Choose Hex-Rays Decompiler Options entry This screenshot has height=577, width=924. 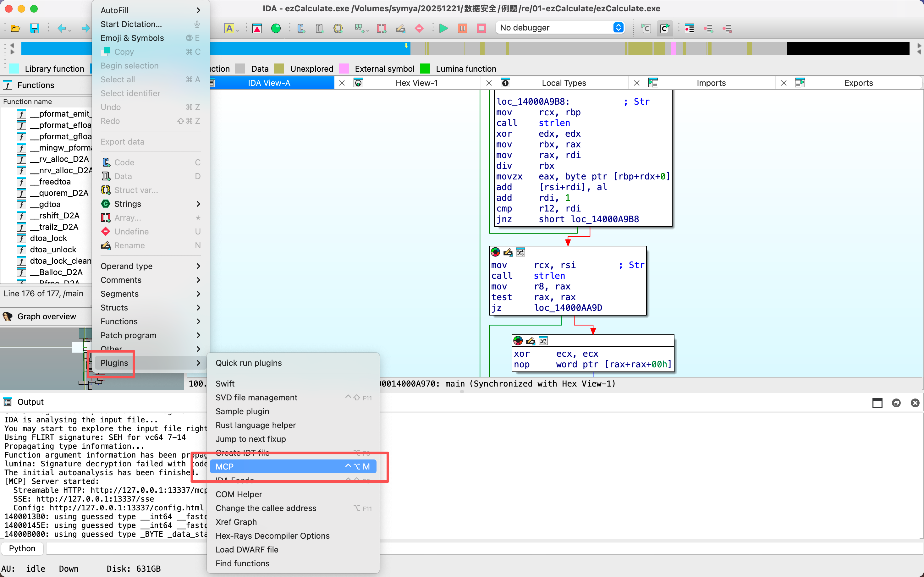(x=272, y=536)
